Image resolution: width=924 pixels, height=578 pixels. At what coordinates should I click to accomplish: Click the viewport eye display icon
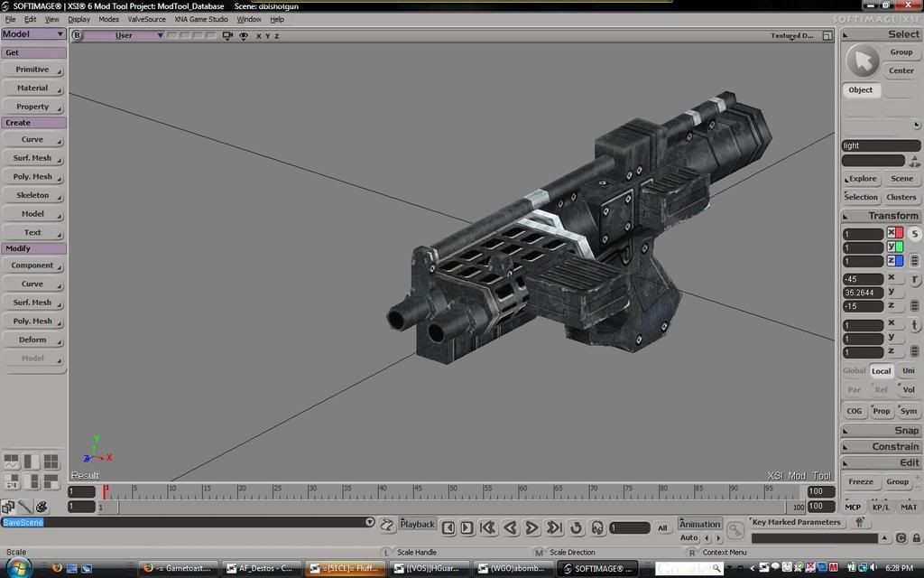coord(244,35)
